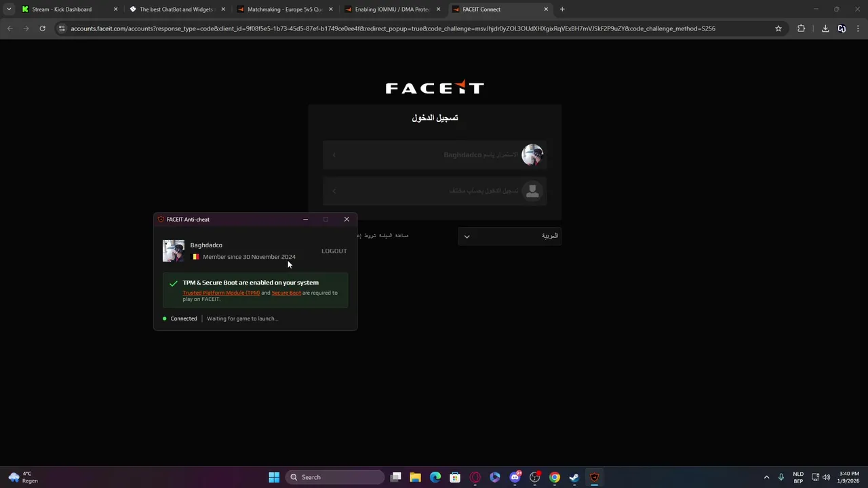Switch to the Stream - Kick Dashboard tab

pyautogui.click(x=61, y=9)
